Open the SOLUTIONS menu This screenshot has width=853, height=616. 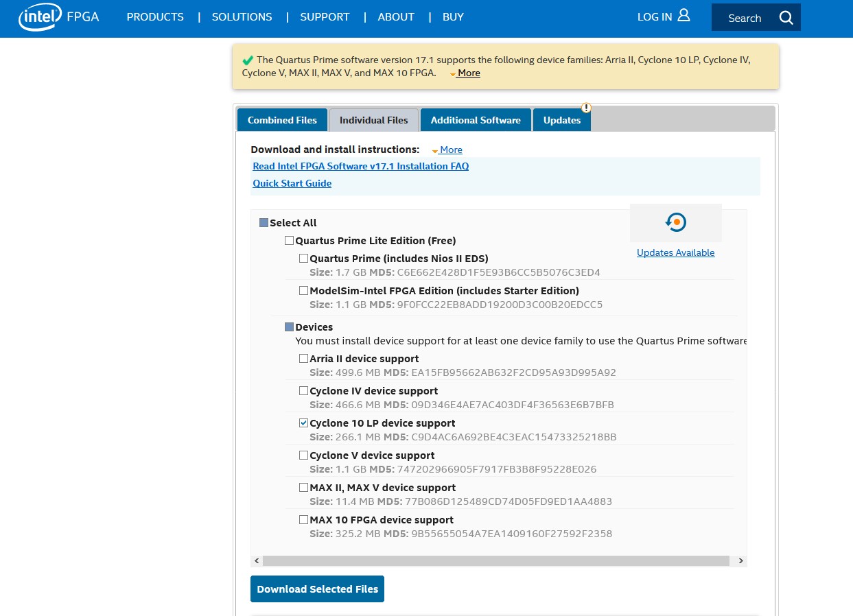click(242, 17)
